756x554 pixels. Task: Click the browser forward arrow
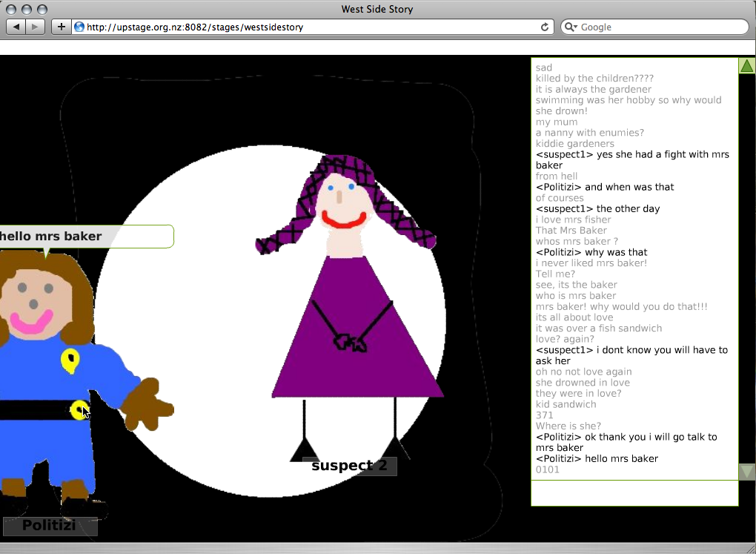point(35,27)
